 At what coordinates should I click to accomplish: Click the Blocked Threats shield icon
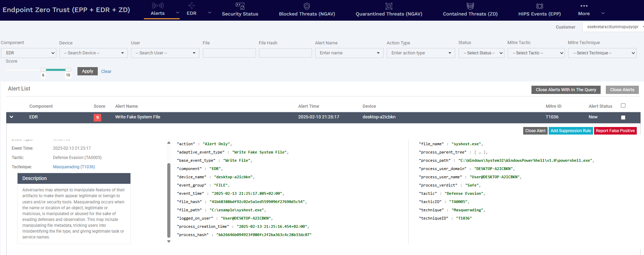[307, 6]
